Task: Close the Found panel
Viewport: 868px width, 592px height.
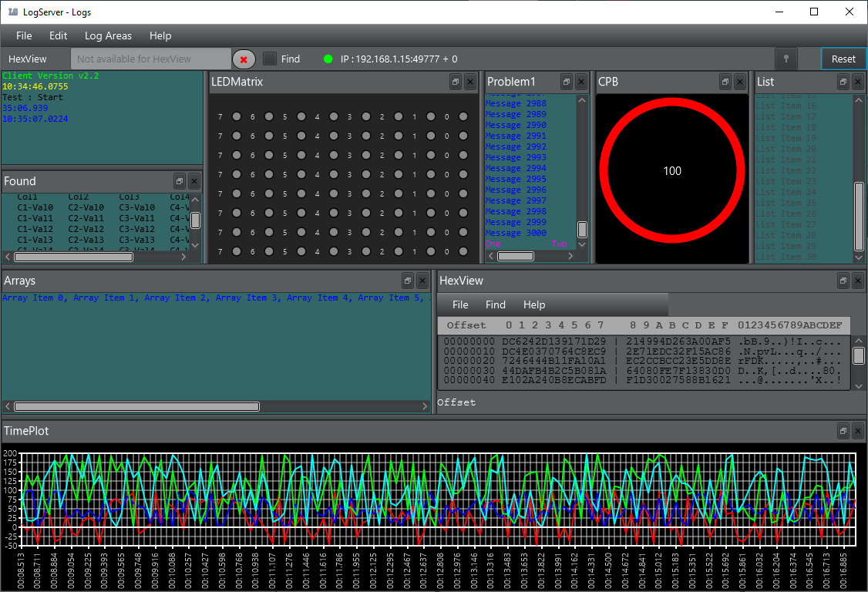Action: [x=194, y=181]
